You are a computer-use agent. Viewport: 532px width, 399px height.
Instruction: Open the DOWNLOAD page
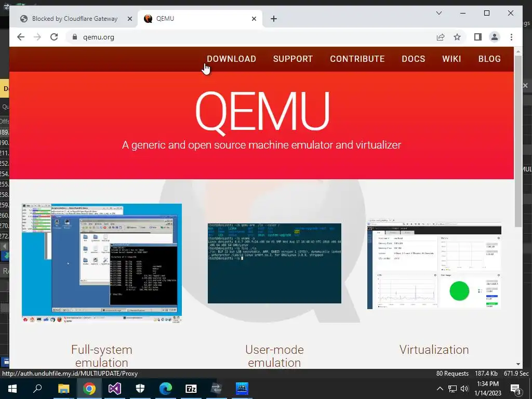[231, 59]
